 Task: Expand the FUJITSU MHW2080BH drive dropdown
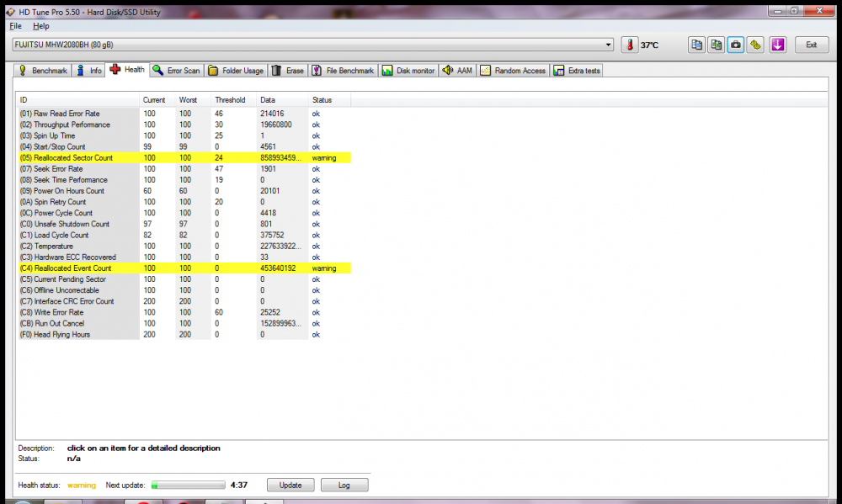(x=609, y=45)
